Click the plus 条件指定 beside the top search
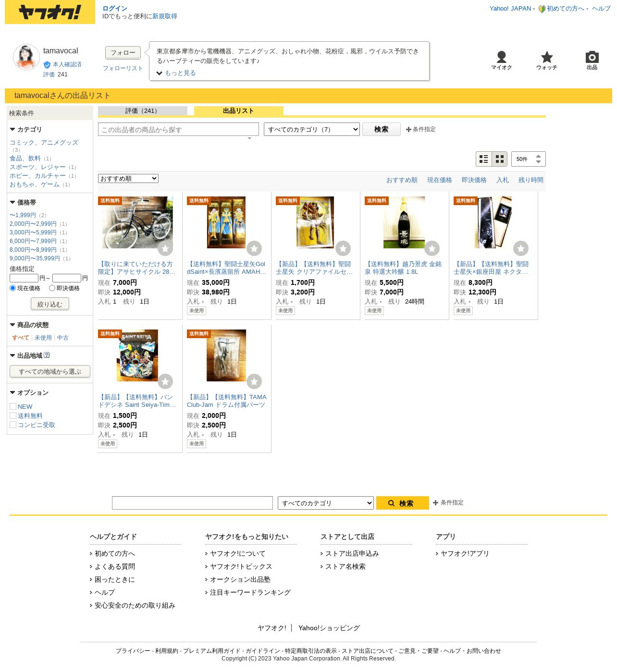 (421, 129)
